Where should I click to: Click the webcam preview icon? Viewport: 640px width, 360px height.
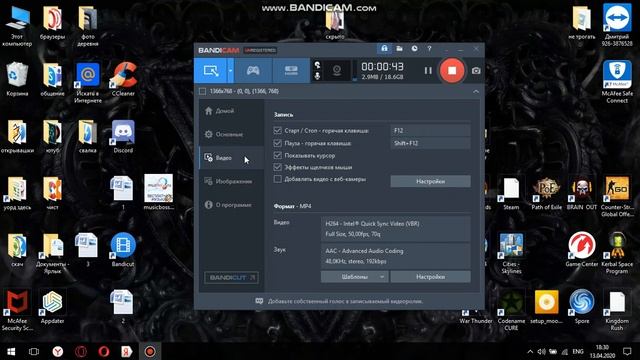pos(337,70)
